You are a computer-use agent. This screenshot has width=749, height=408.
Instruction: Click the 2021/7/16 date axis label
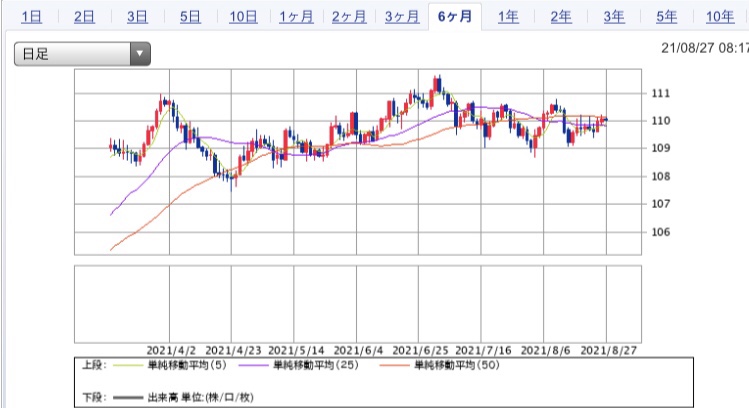tap(483, 351)
